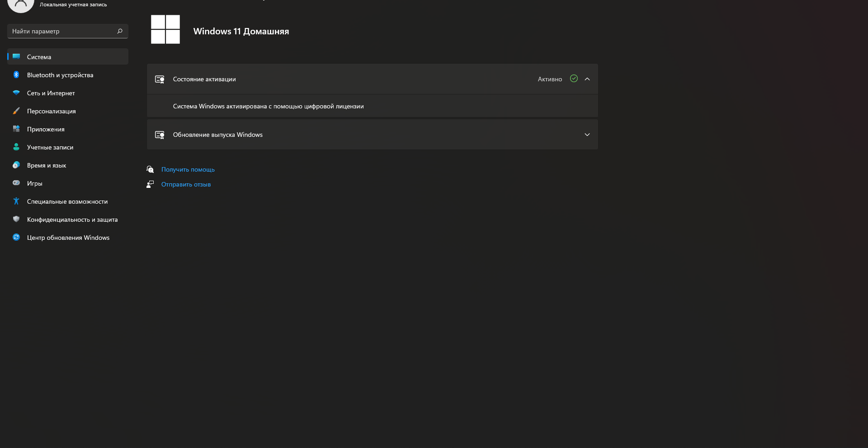Open the Отправить отзыв link
The image size is (868, 448).
(x=186, y=184)
